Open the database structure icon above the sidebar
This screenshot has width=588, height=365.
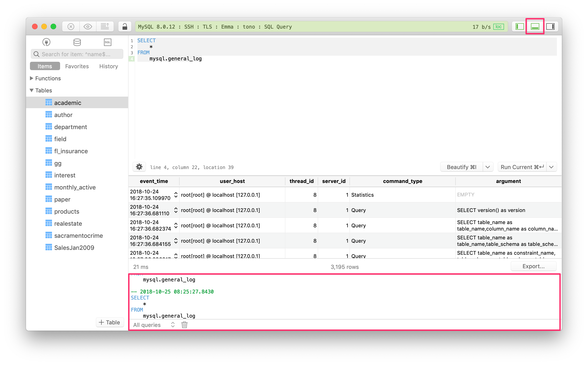point(77,42)
